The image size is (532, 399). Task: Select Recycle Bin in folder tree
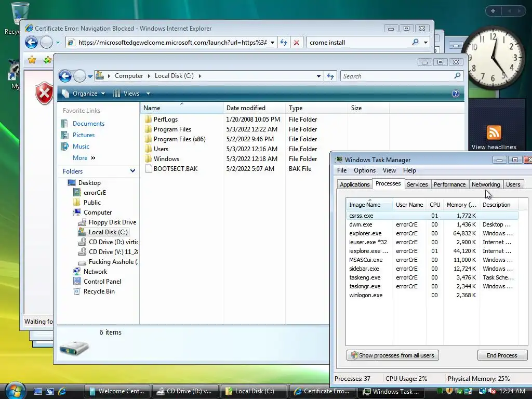pyautogui.click(x=99, y=291)
